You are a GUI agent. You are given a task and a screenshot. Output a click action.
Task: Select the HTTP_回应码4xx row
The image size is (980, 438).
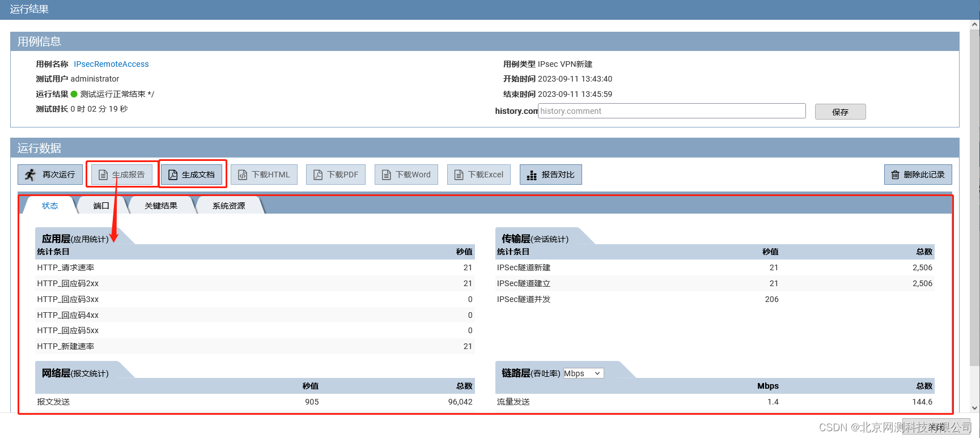coord(255,315)
